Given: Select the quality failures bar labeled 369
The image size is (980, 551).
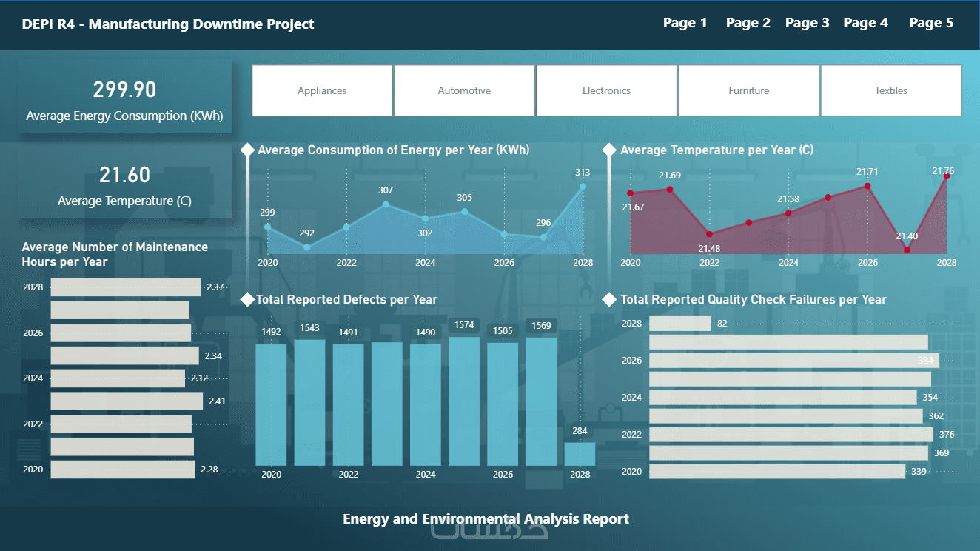Looking at the screenshot, I should click(x=788, y=453).
